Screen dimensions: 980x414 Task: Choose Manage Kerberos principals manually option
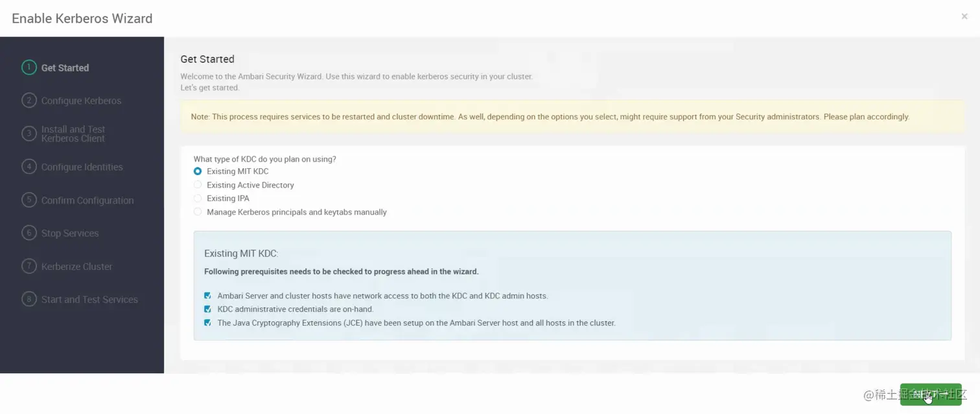[198, 212]
